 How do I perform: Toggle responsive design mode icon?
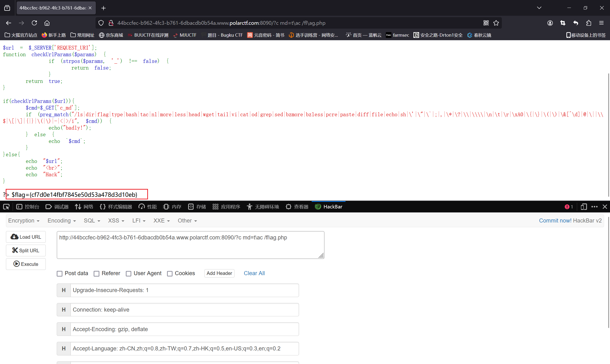click(x=584, y=207)
